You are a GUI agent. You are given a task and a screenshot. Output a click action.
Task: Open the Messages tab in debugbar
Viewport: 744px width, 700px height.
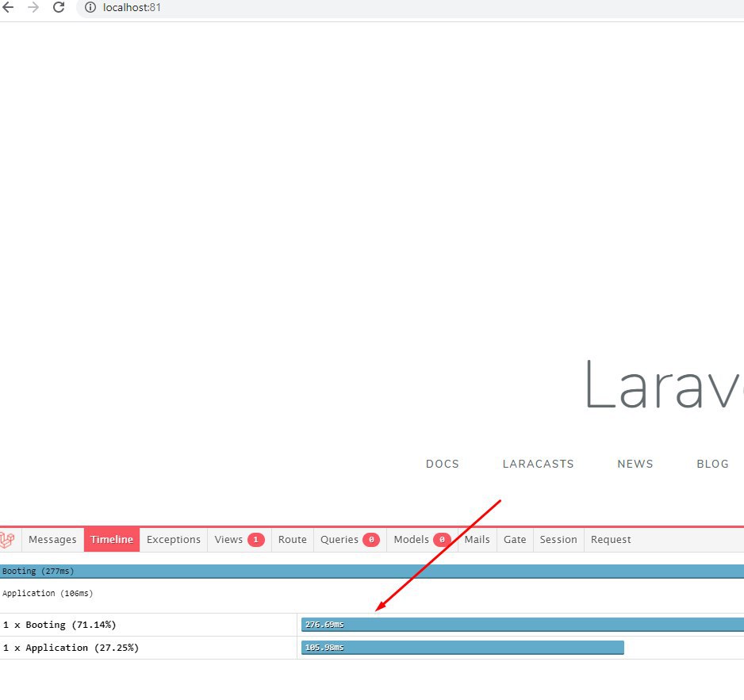pyautogui.click(x=52, y=540)
